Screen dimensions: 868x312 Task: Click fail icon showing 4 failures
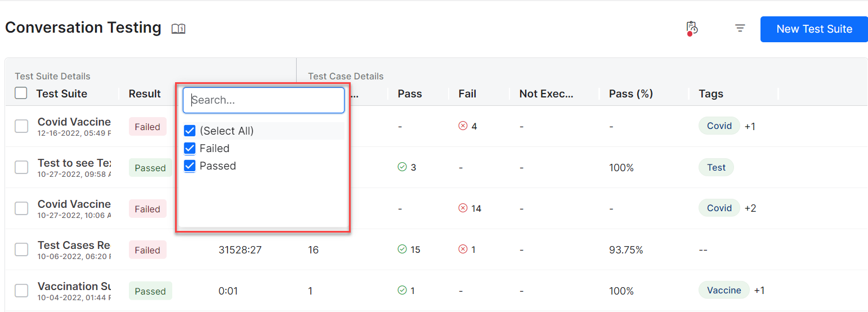point(463,126)
